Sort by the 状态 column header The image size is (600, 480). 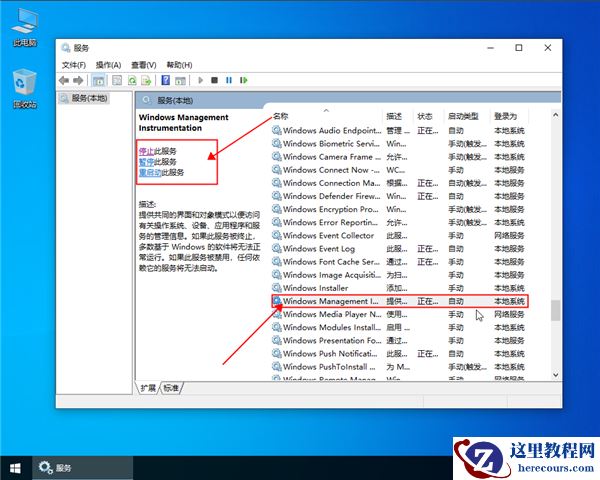tap(429, 116)
